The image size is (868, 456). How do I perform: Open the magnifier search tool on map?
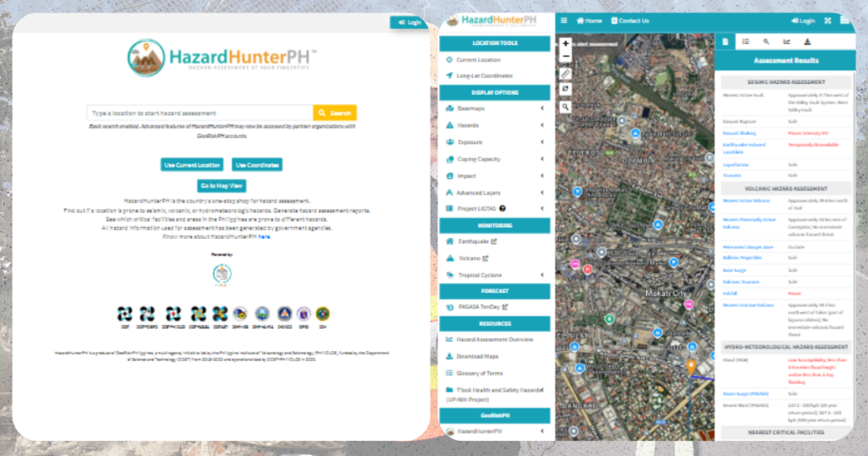pos(565,108)
